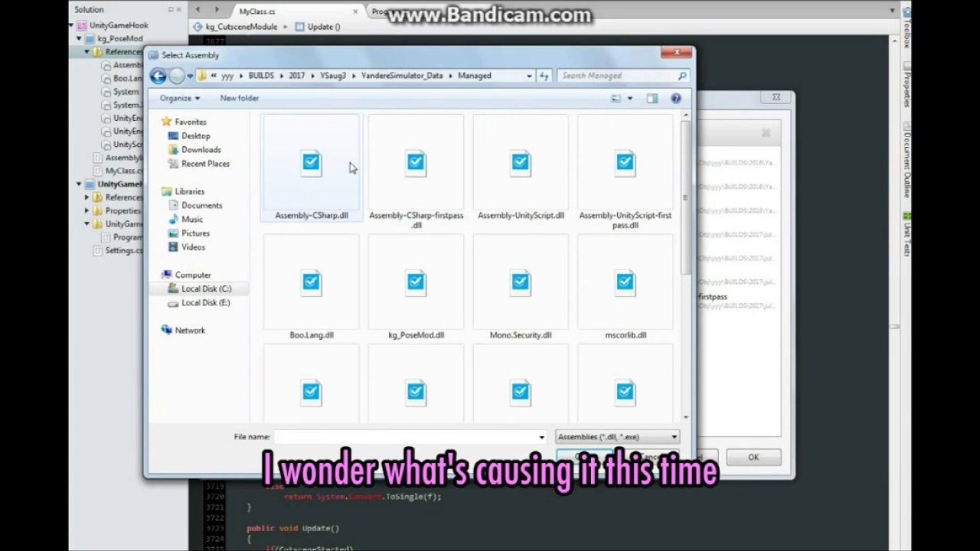Go to Downloads folder
Viewport: 980px width, 551px height.
coord(201,149)
